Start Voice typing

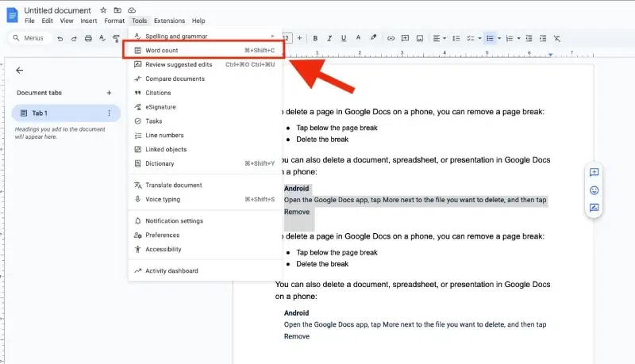205,199
